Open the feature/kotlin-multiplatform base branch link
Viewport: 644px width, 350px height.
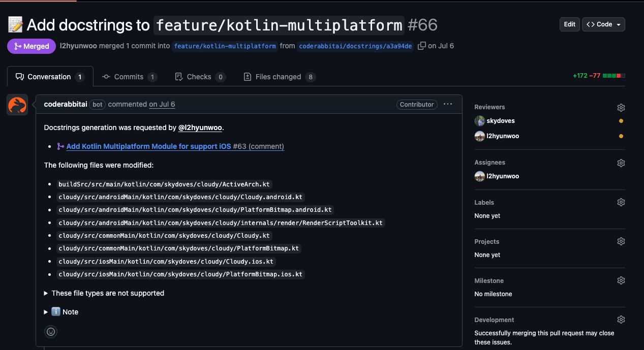225,46
